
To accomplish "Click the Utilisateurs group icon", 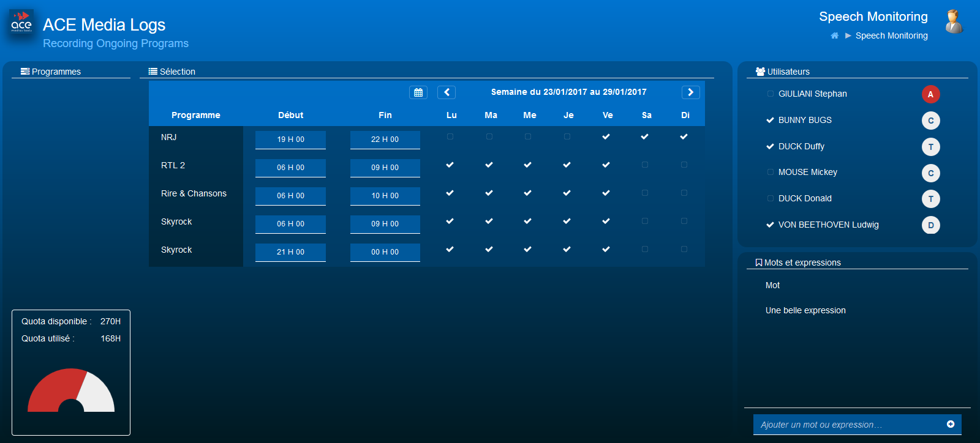I will pyautogui.click(x=760, y=72).
